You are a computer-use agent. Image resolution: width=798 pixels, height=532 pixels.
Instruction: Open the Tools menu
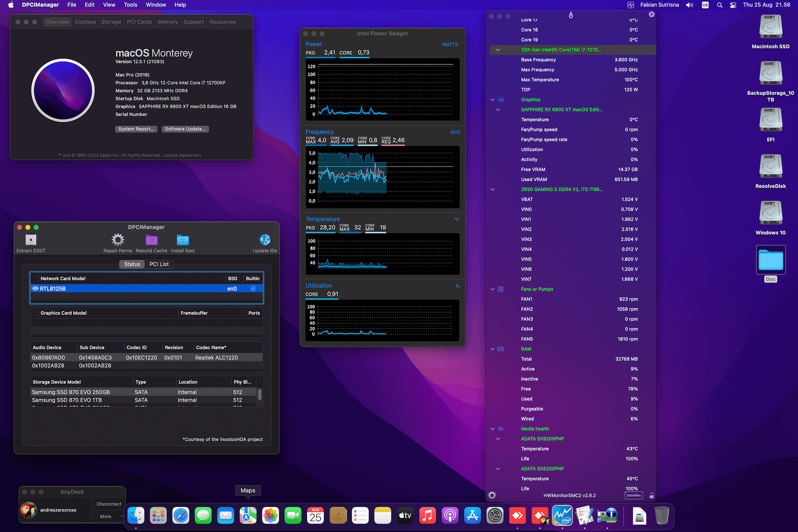pos(130,5)
